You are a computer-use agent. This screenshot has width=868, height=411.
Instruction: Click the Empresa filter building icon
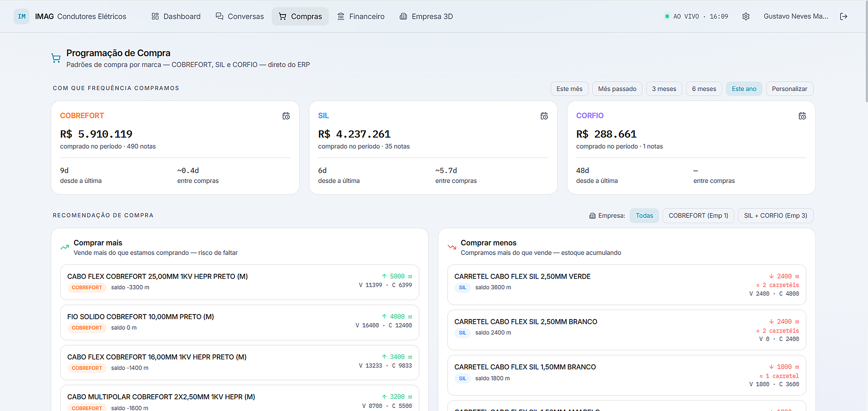click(x=592, y=216)
